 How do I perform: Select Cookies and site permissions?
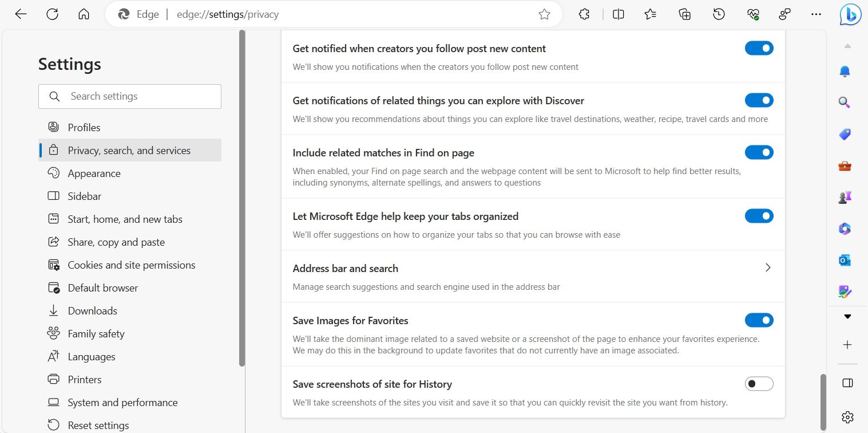point(131,265)
